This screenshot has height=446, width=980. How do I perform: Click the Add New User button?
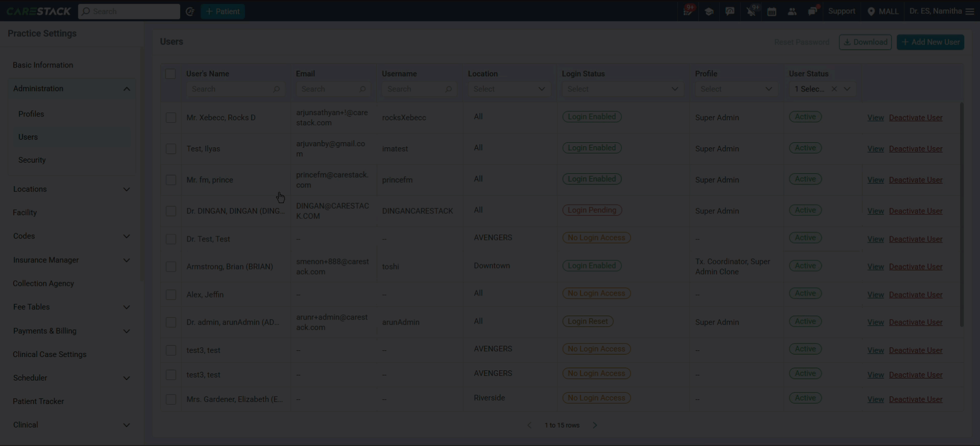(x=930, y=42)
